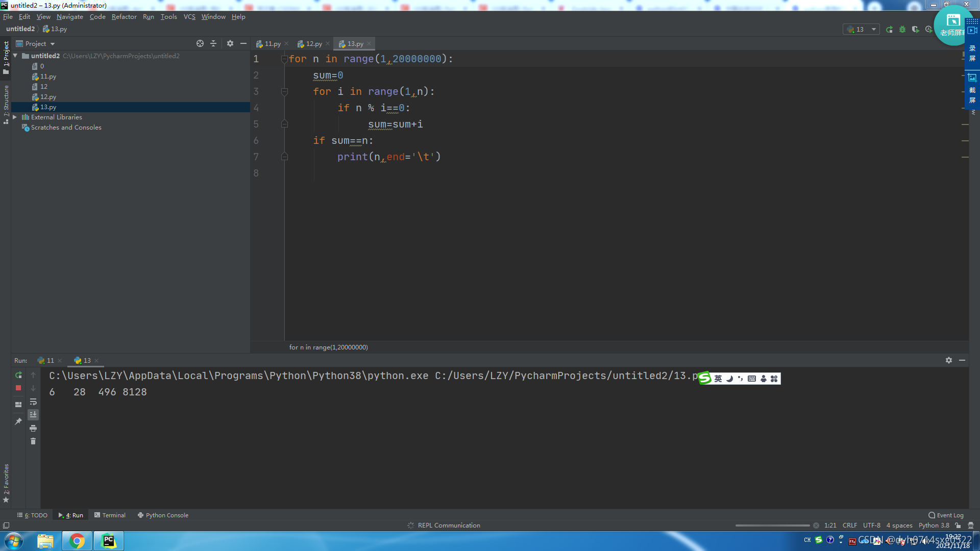Click the 4 spaces indent setting
The height and width of the screenshot is (551, 980).
(x=899, y=525)
